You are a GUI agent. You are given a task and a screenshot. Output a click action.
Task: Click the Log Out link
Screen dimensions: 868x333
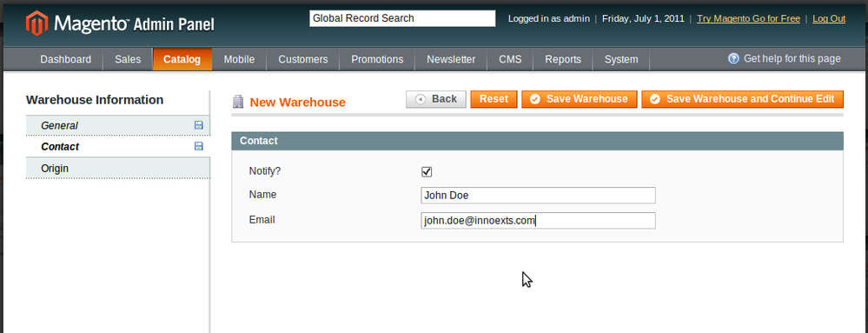tap(829, 18)
